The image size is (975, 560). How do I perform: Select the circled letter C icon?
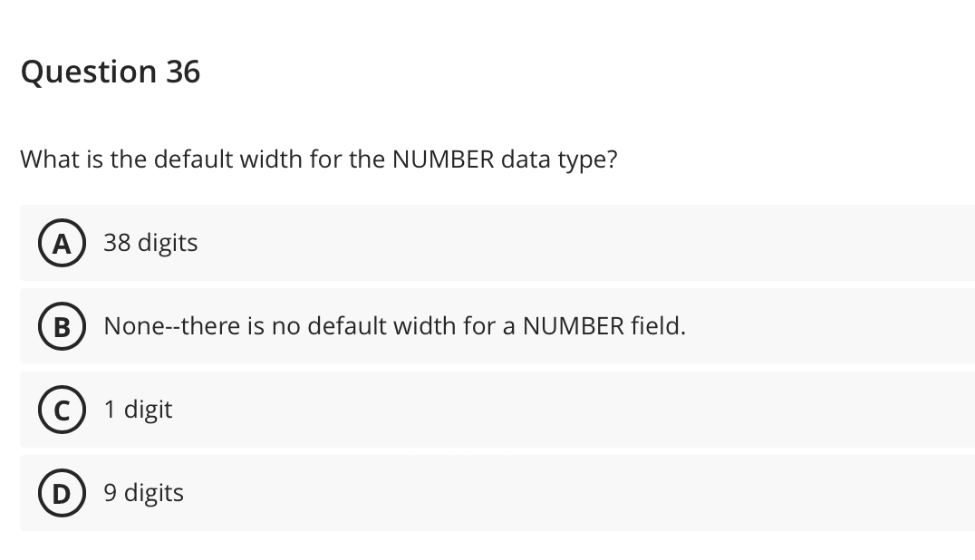(62, 410)
